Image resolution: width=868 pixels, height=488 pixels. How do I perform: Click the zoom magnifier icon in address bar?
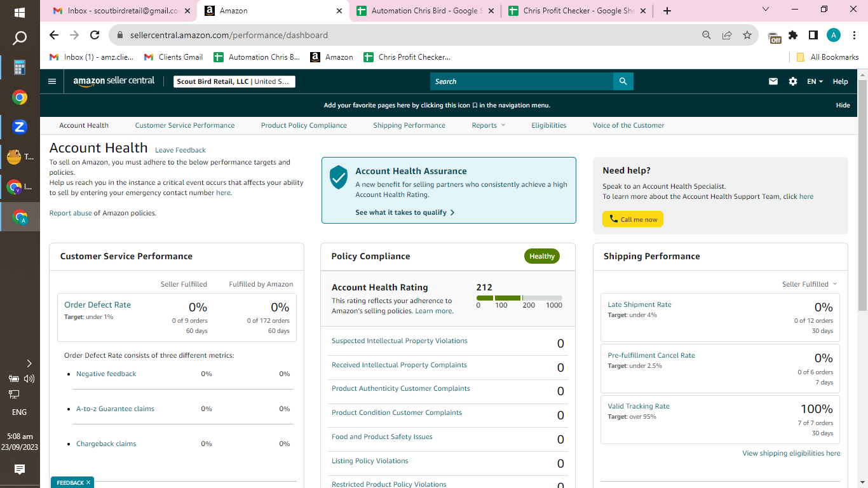(x=707, y=35)
